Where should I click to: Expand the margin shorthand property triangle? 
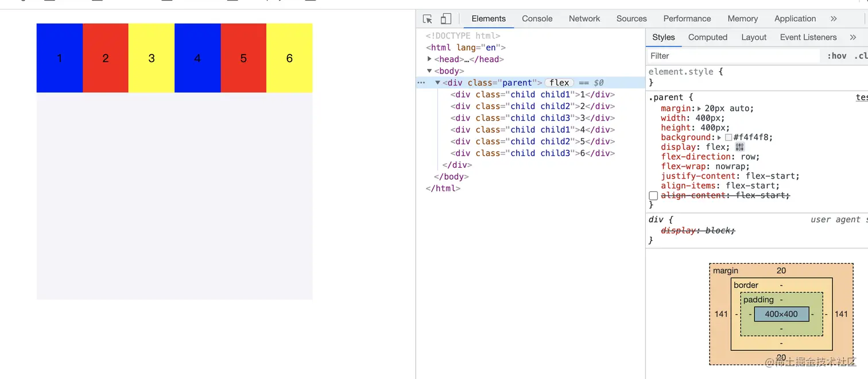point(699,109)
